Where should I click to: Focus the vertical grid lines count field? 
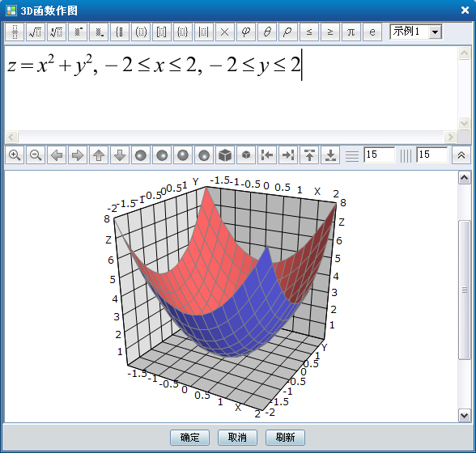pyautogui.click(x=432, y=155)
